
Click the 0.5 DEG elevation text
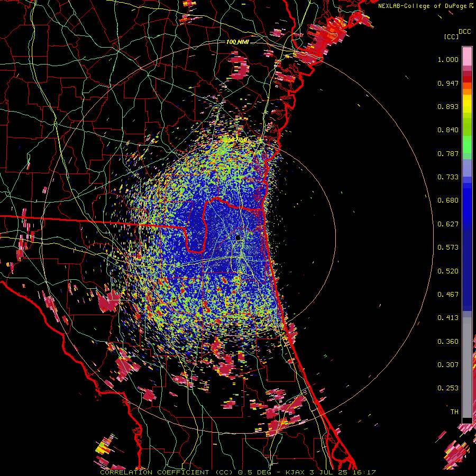(255, 472)
